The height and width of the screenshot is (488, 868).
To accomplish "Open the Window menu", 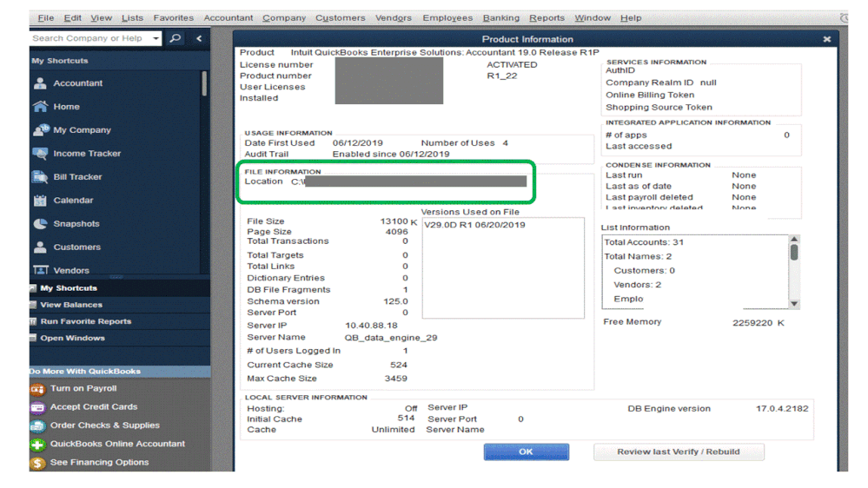I will 593,17.
